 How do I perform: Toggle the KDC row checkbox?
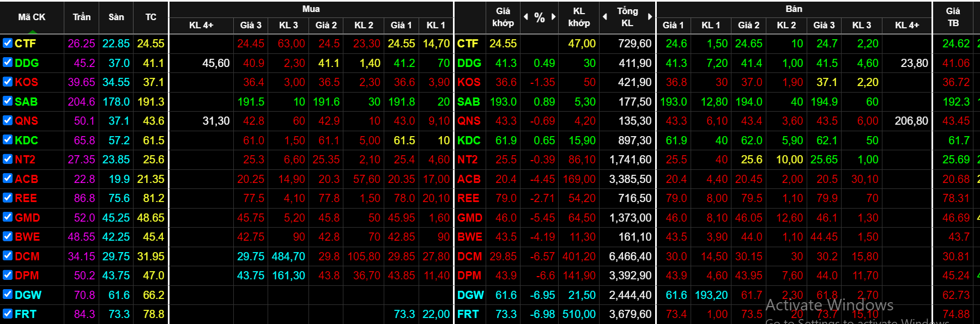(8, 139)
